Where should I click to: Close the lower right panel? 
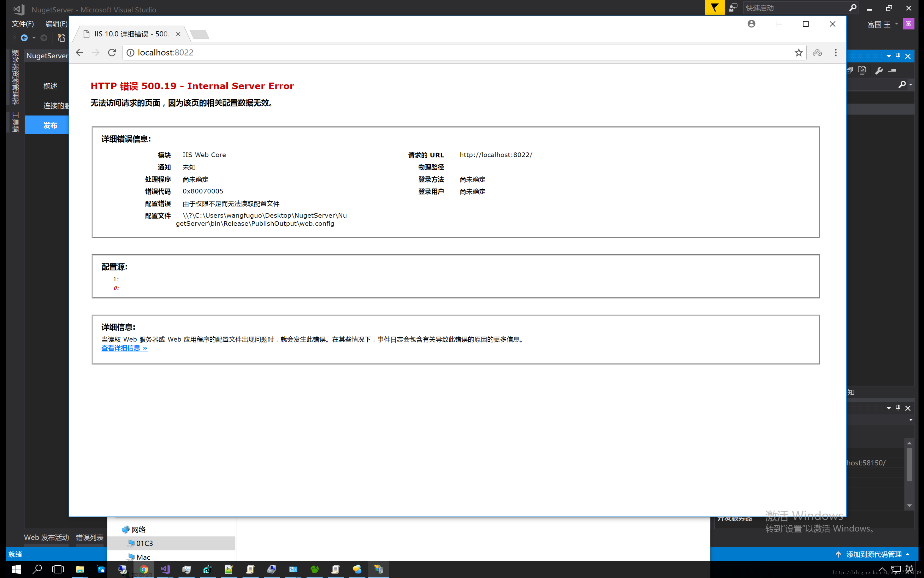pos(908,408)
